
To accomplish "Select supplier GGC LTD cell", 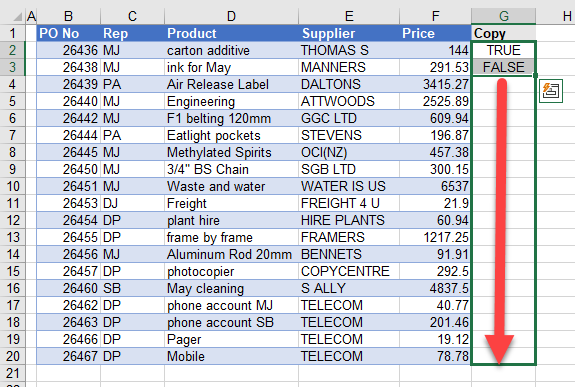I will 349,118.
